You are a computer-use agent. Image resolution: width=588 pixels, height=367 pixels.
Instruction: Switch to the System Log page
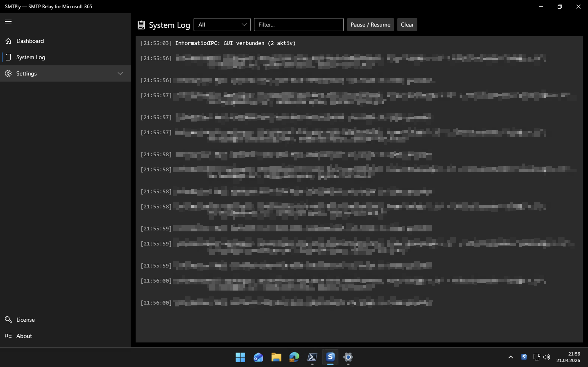coord(31,57)
